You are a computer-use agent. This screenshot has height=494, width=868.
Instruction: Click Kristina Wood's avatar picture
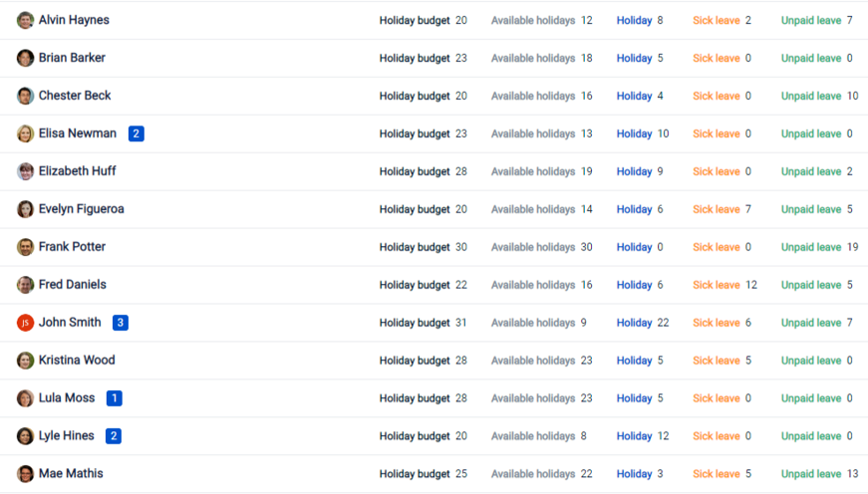25,361
